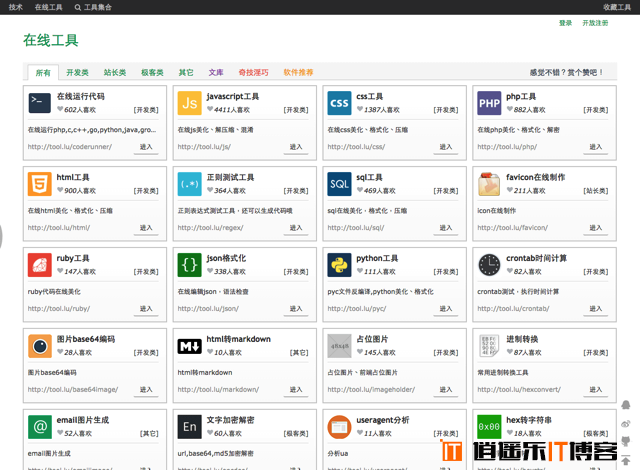
Task: Click the http://tool.lu/coderunner/ URL
Action: click(70, 147)
